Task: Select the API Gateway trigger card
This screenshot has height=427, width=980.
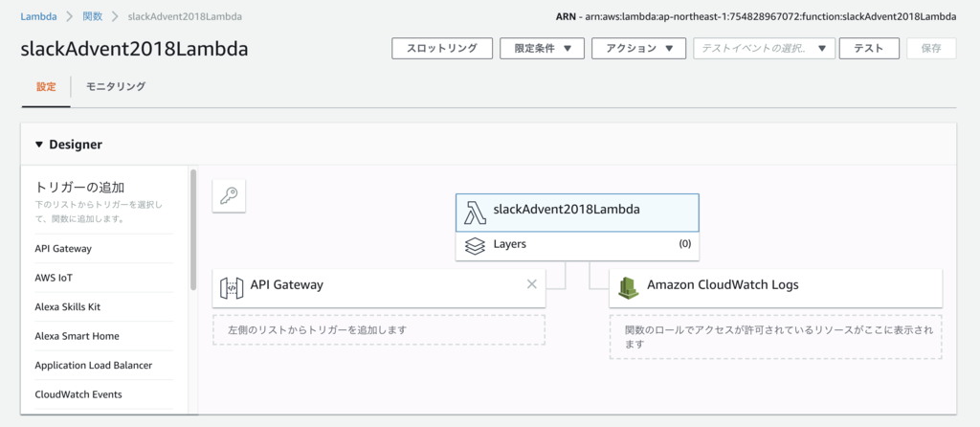Action: click(x=379, y=288)
